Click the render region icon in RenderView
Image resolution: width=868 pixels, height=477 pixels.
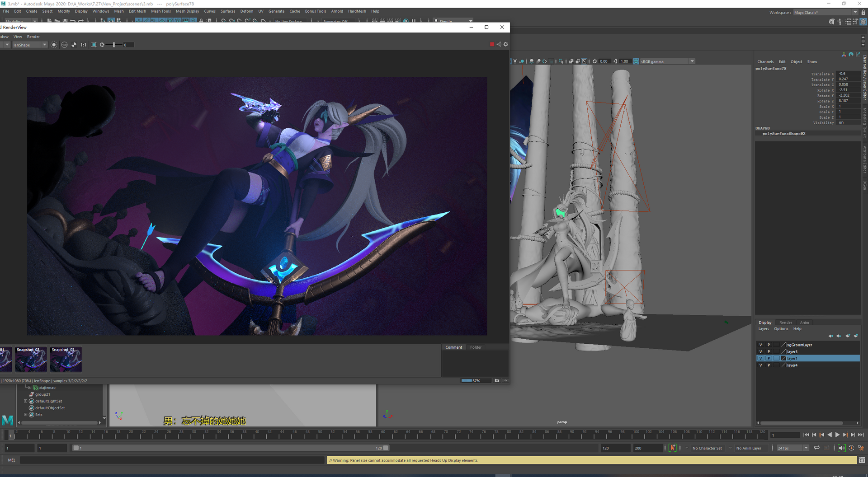click(x=94, y=45)
